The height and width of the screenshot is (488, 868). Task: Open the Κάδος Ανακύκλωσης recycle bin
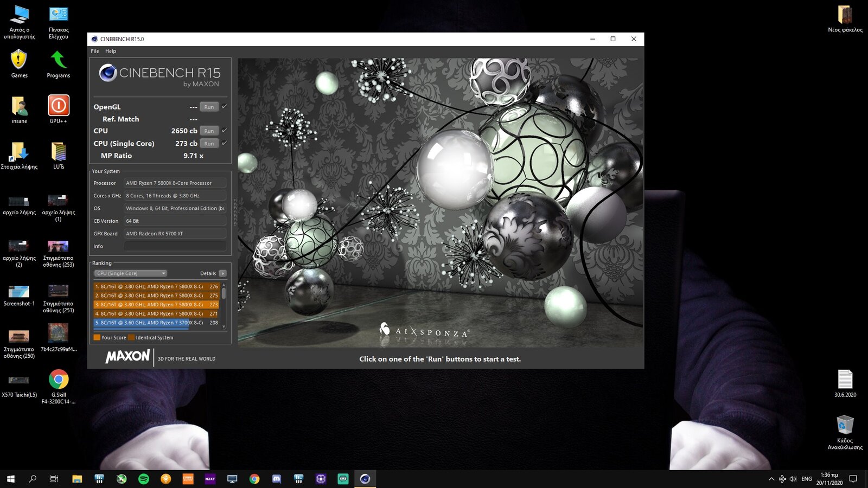tap(845, 432)
